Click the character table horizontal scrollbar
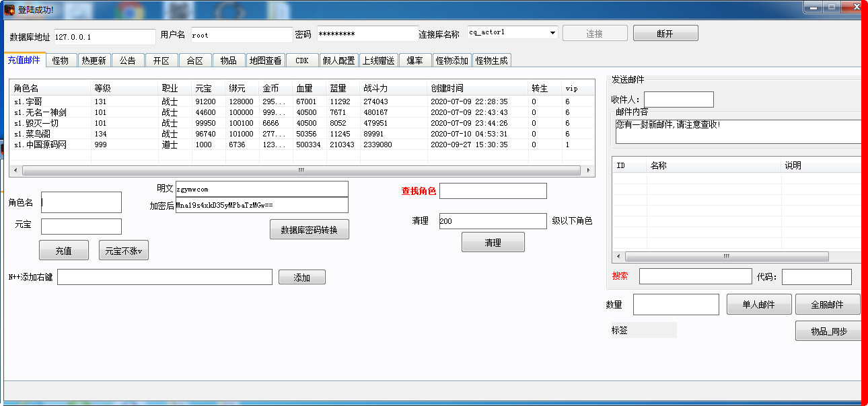This screenshot has width=868, height=406. (x=301, y=171)
